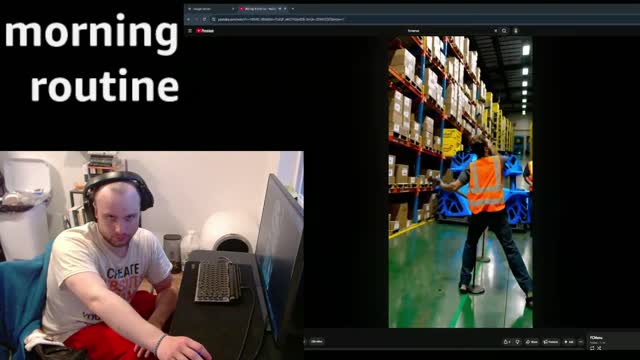Click the warehouse video player to pause
This screenshot has height=360, width=640.
[x=460, y=182]
